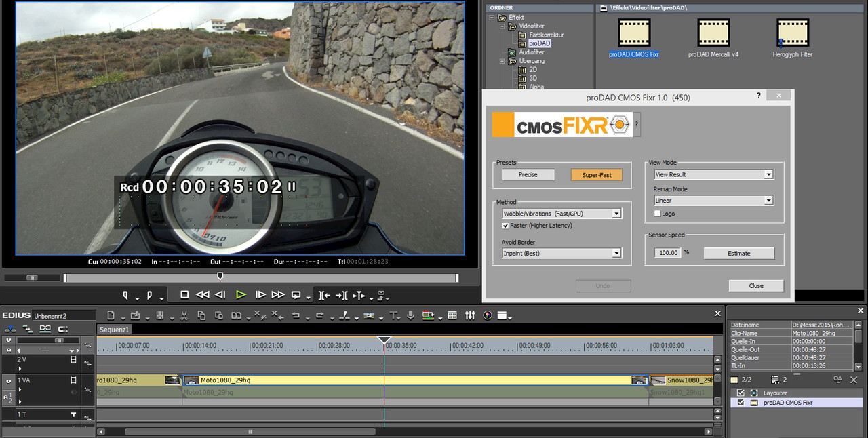Open the Voice Over microphone tool
Image resolution: width=868 pixels, height=438 pixels.
click(x=410, y=315)
